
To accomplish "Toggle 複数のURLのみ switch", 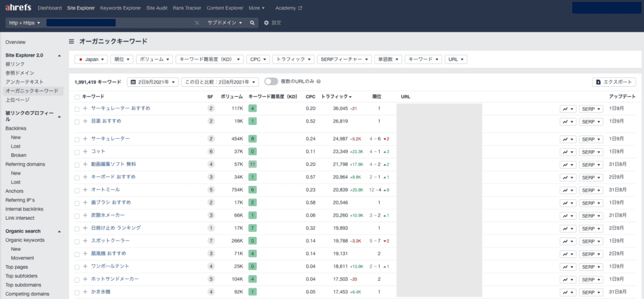I will pyautogui.click(x=271, y=82).
